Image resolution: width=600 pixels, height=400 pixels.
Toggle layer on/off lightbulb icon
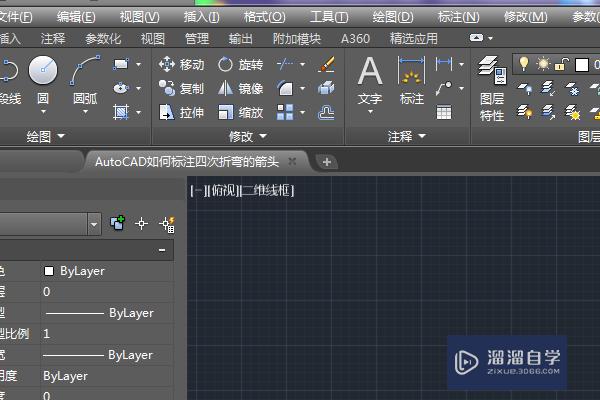[523, 64]
